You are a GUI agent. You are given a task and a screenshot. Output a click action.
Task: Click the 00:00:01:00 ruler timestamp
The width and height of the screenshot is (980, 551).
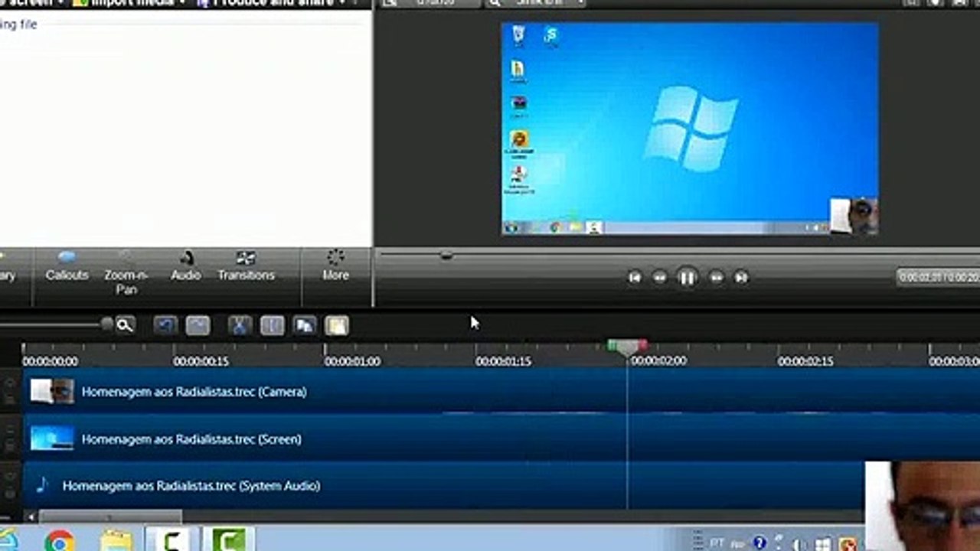[353, 361]
